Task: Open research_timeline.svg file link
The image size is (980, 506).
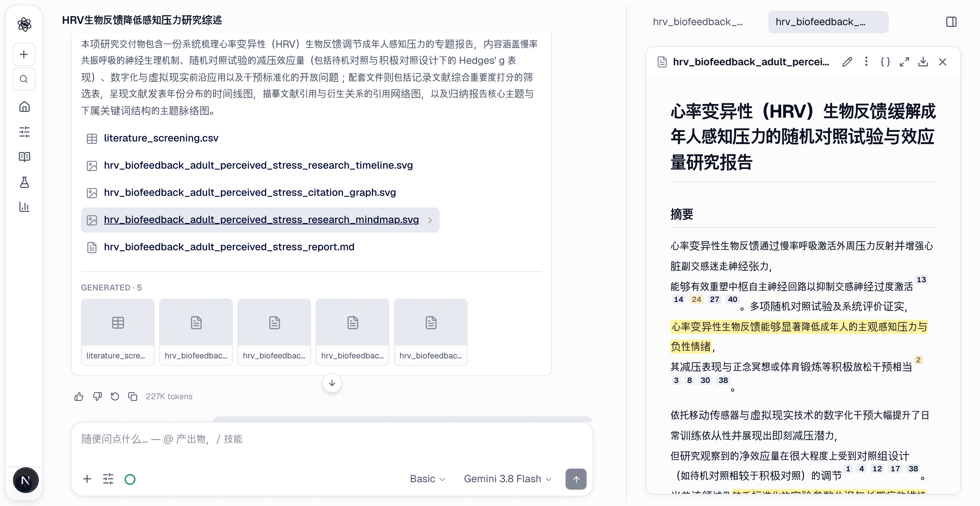Action: (258, 165)
